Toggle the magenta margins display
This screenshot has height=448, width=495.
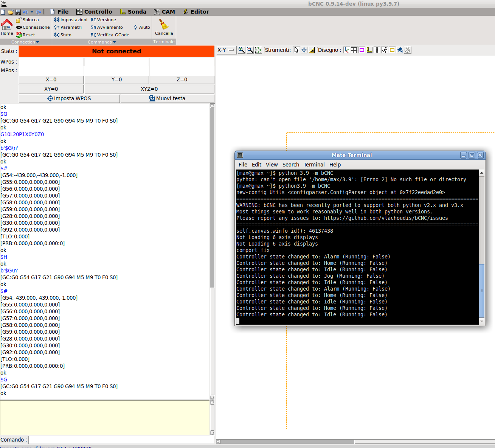pos(362,50)
